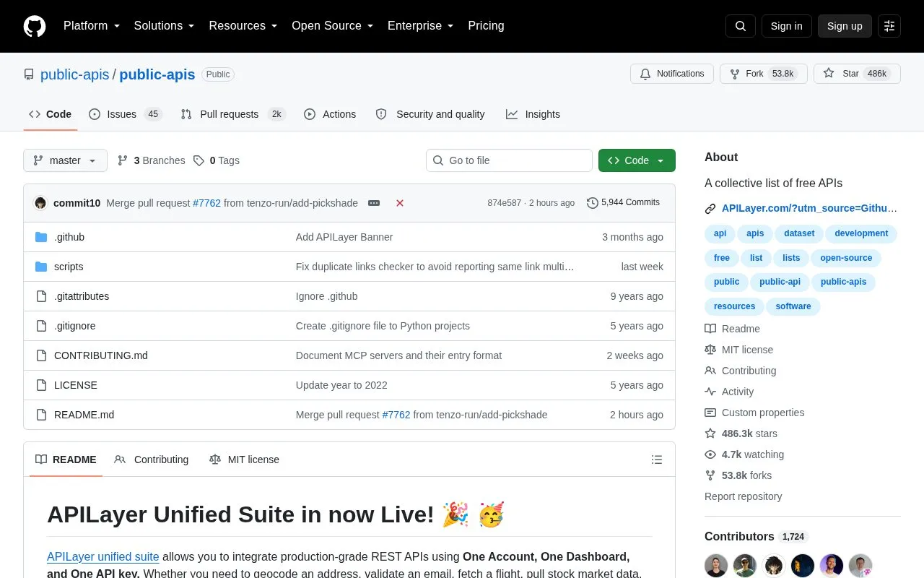The height and width of the screenshot is (578, 924).
Task: View the 53.8k forks link
Action: (738, 475)
